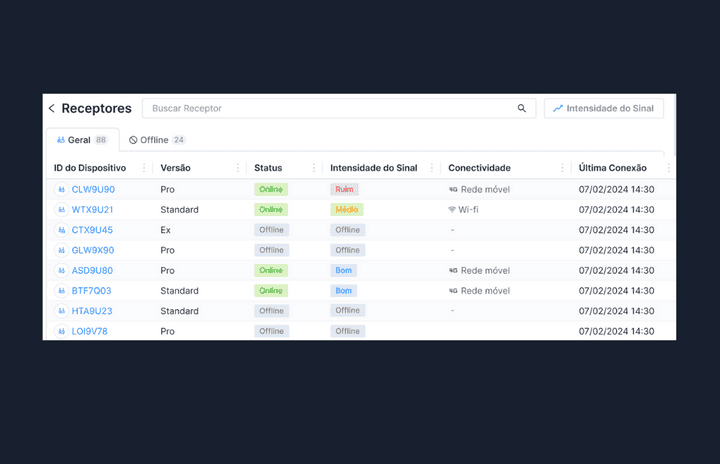Click the device icon beside CTX9U45
The height and width of the screenshot is (464, 720).
point(61,230)
